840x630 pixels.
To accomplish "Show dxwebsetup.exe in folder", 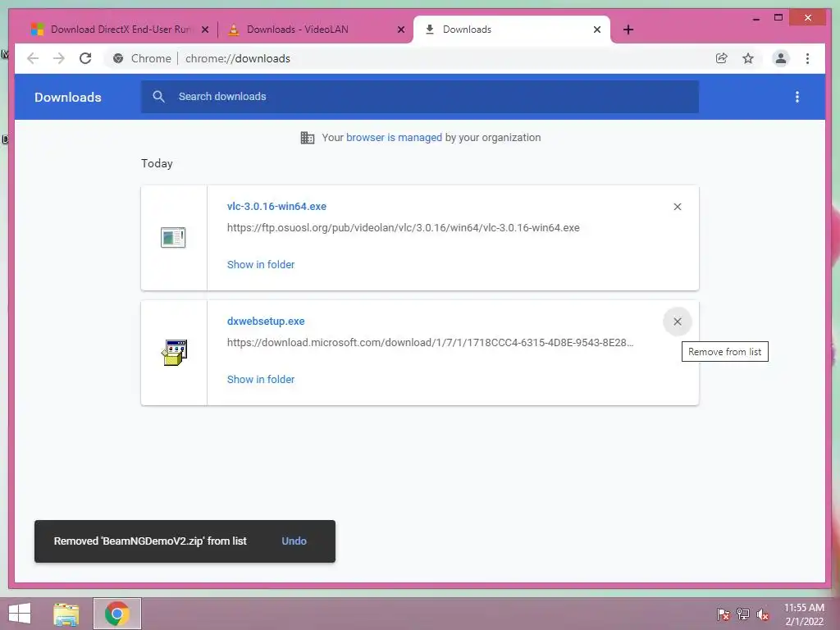I will click(x=260, y=379).
